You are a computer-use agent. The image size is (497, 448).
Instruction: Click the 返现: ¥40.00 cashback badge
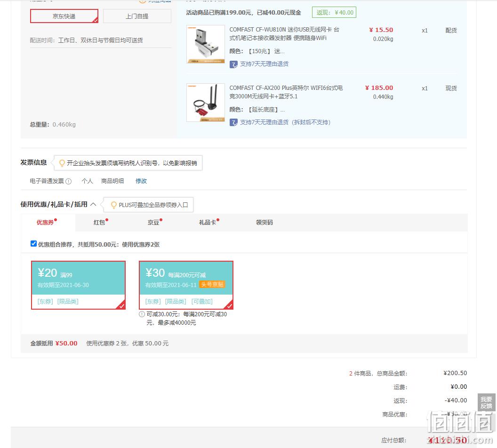(335, 12)
